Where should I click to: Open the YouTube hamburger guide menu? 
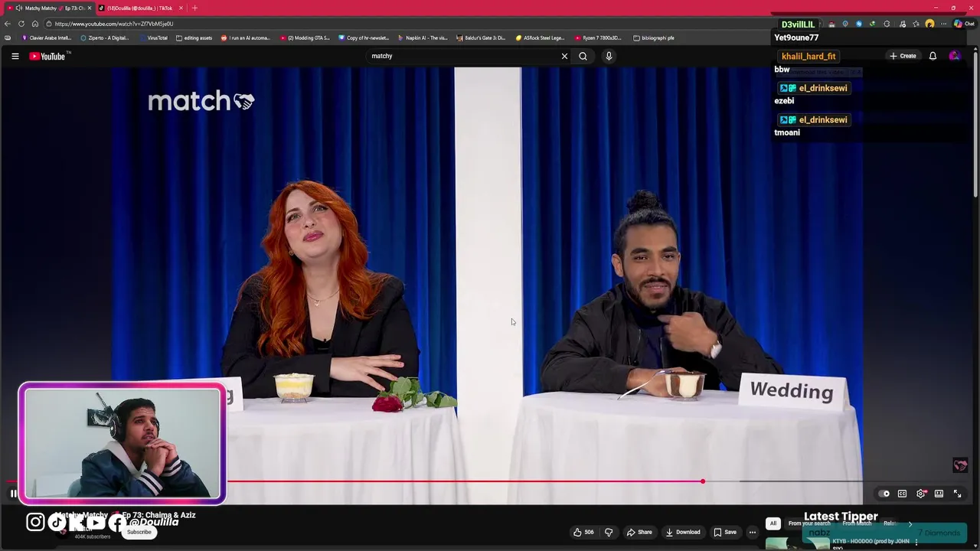(15, 56)
